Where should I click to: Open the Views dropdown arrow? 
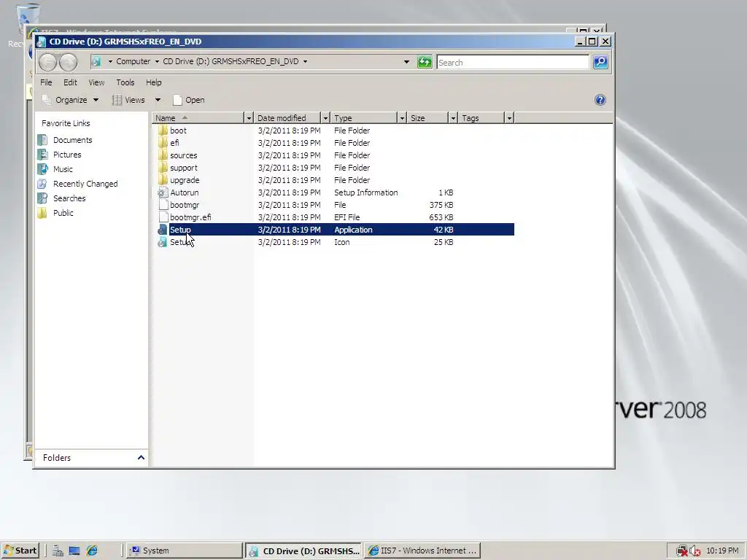[158, 99]
